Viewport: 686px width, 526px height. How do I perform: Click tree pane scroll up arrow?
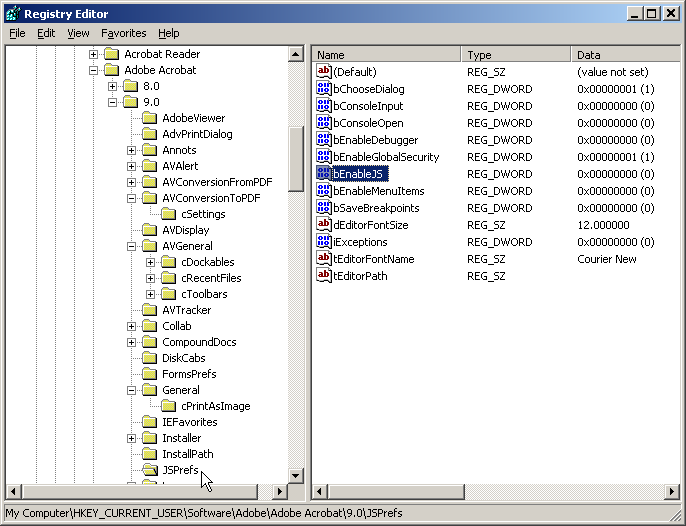pos(296,54)
